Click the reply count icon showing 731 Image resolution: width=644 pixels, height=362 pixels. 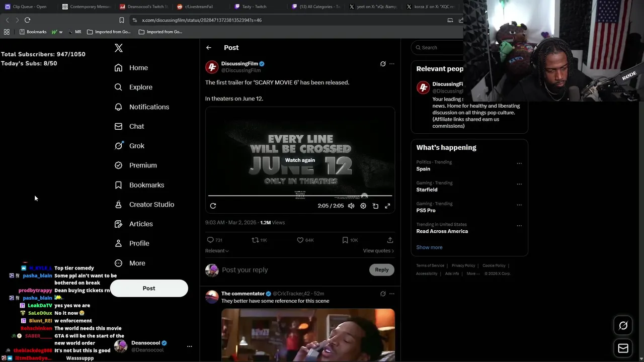click(215, 240)
